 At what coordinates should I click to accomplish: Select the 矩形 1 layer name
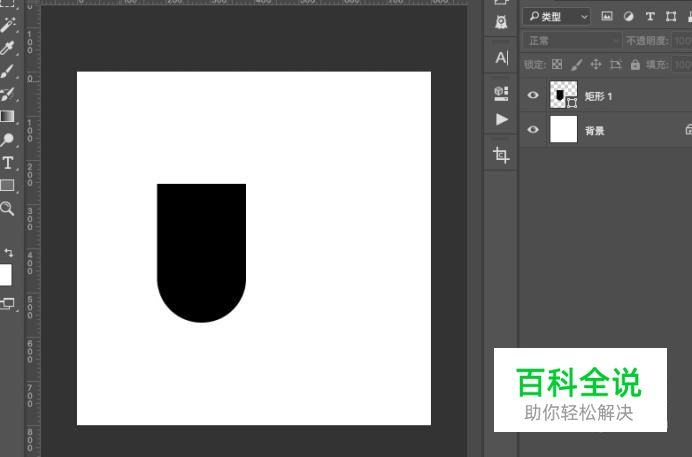(x=598, y=96)
